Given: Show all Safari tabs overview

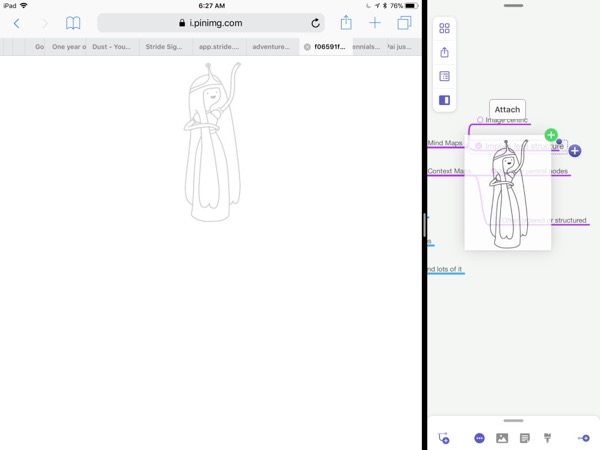Looking at the screenshot, I should click(404, 23).
